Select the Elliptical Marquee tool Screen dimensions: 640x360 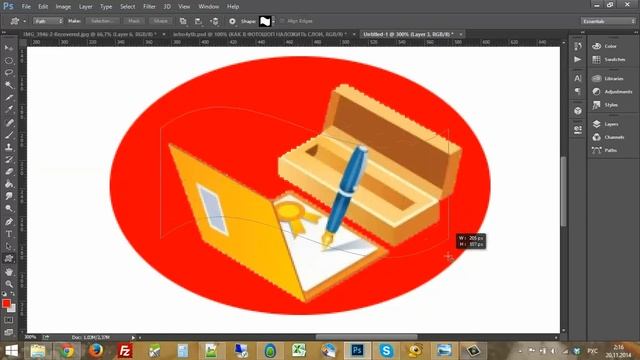[x=9, y=60]
